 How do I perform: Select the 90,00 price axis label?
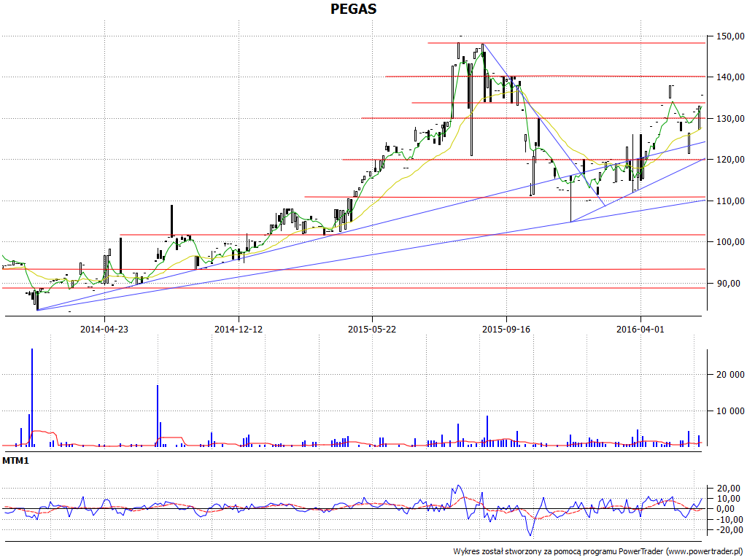click(727, 284)
